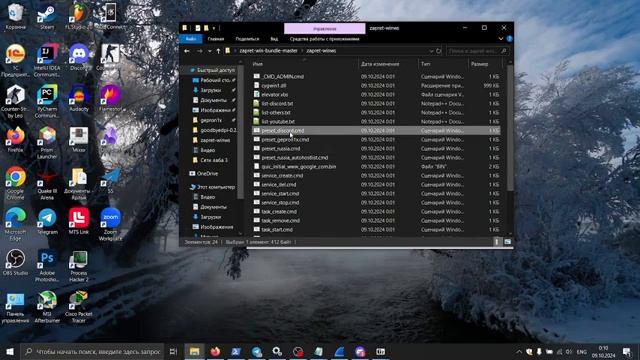
Task: Open Загрузки under Быстрый доступ
Action: coord(211,90)
